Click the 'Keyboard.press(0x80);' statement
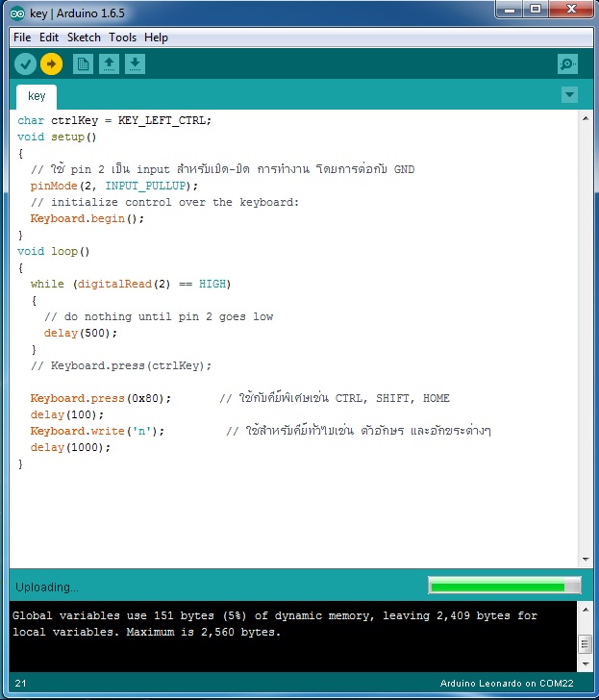 point(100,398)
